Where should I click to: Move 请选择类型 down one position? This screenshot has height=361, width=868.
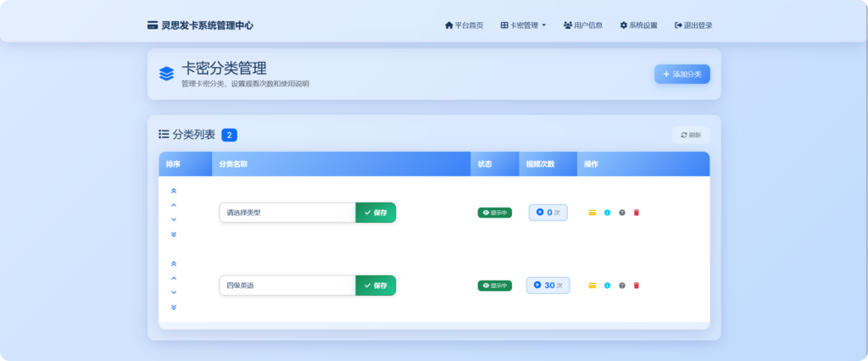click(x=174, y=219)
